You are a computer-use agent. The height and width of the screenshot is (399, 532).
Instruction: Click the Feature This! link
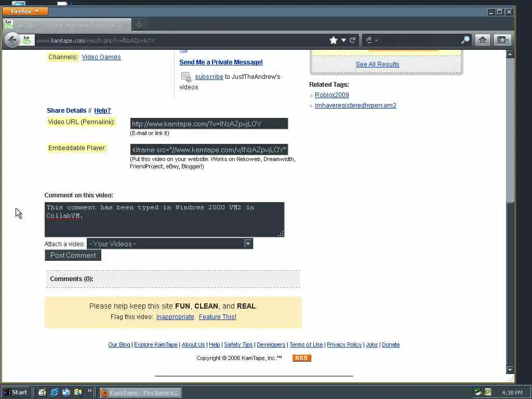click(218, 317)
